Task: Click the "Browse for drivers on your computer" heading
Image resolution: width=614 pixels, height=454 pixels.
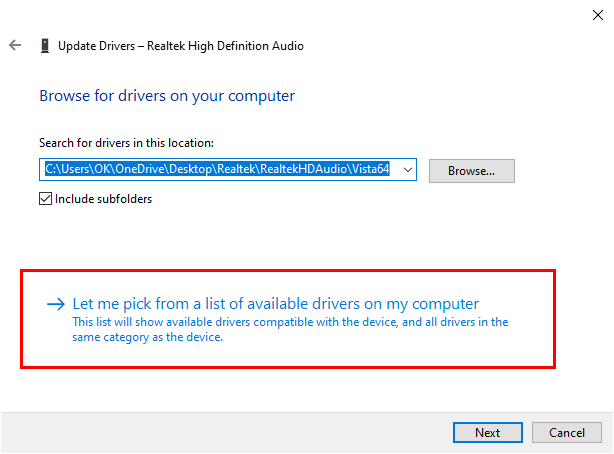Action: coord(167,96)
